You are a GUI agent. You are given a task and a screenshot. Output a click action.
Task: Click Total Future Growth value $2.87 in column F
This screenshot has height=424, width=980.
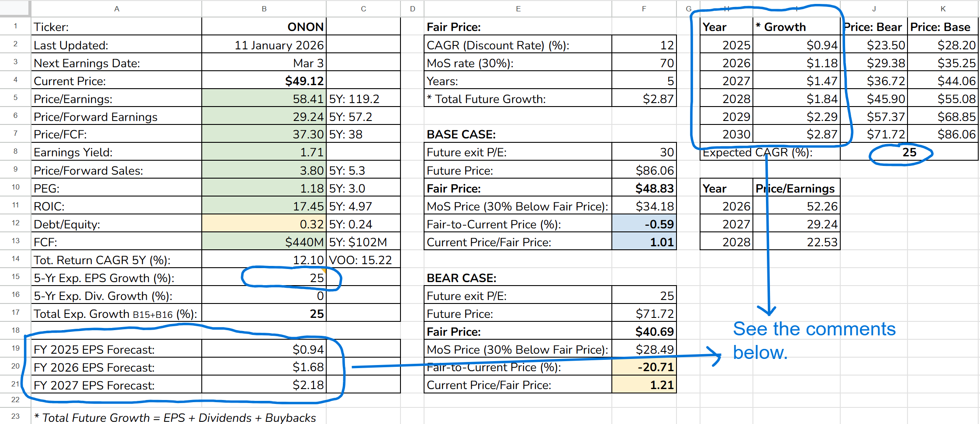click(644, 99)
